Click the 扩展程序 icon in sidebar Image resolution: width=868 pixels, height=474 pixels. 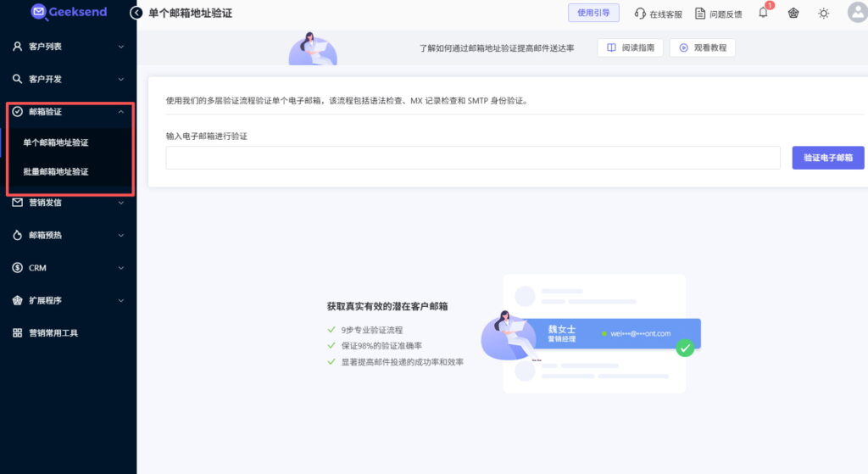(x=18, y=301)
